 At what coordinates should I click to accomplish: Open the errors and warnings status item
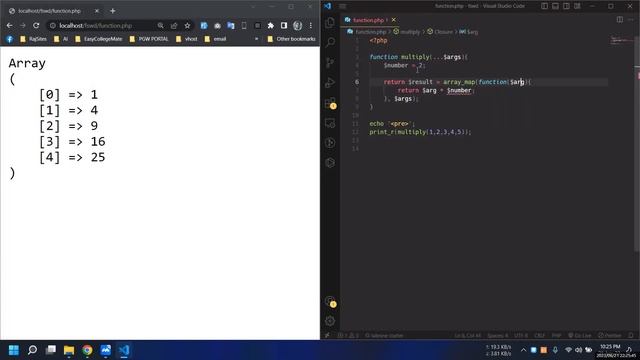pyautogui.click(x=348, y=336)
